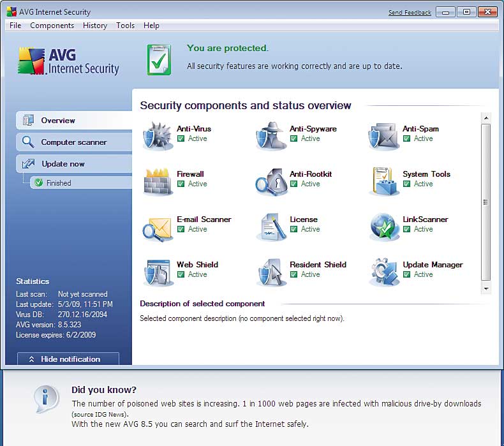
Task: Click the Resident Shield Active checkbox
Action: coord(293,274)
